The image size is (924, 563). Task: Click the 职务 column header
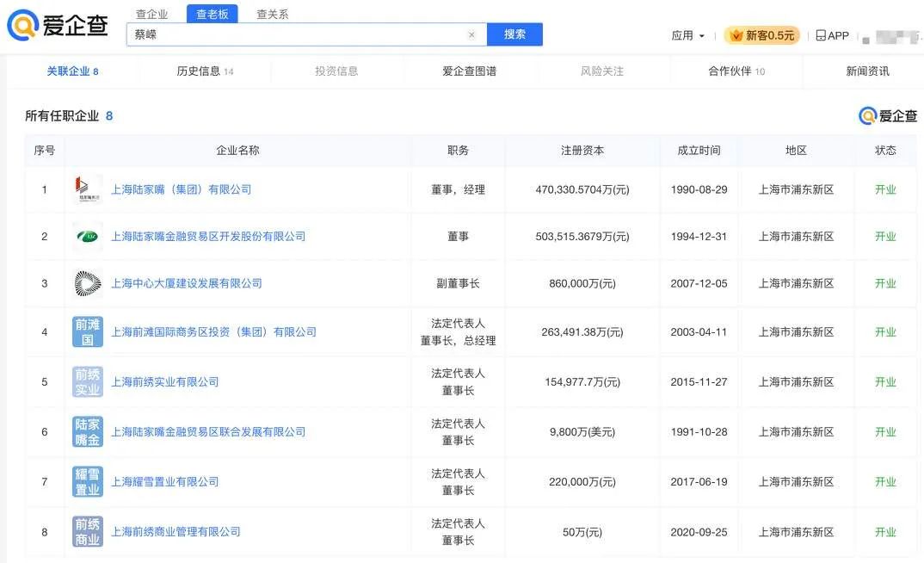coord(458,151)
